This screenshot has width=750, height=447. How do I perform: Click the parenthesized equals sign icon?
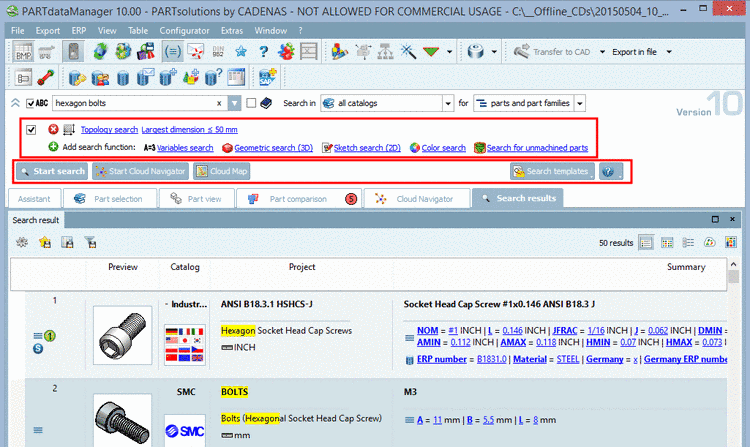pyautogui.click(x=173, y=52)
